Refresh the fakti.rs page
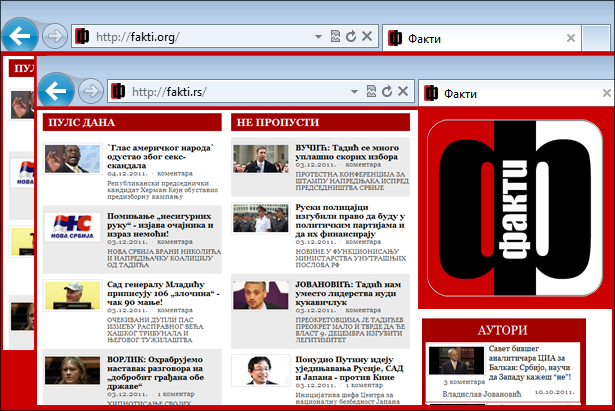Screen dimensions: 615x411 click(x=387, y=92)
